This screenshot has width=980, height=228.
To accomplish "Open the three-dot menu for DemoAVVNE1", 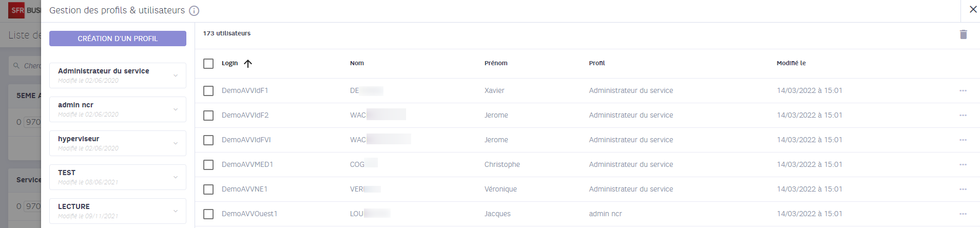I will [x=963, y=189].
